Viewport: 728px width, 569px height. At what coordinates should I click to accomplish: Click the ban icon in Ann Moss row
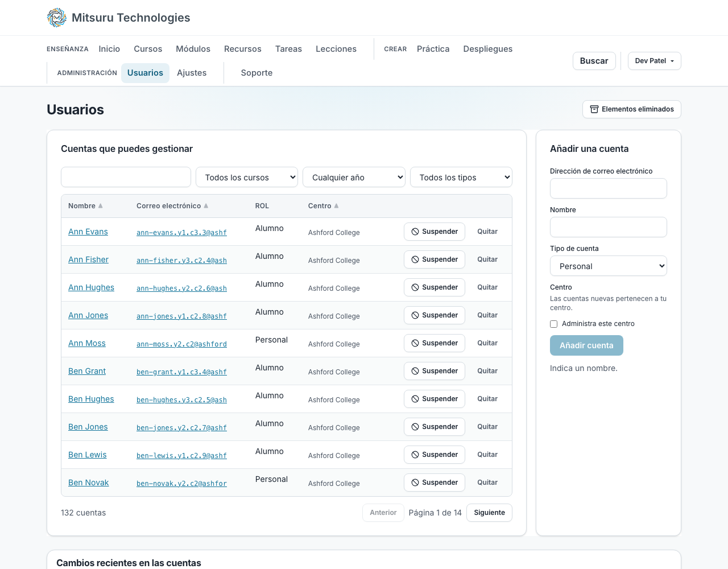[415, 343]
